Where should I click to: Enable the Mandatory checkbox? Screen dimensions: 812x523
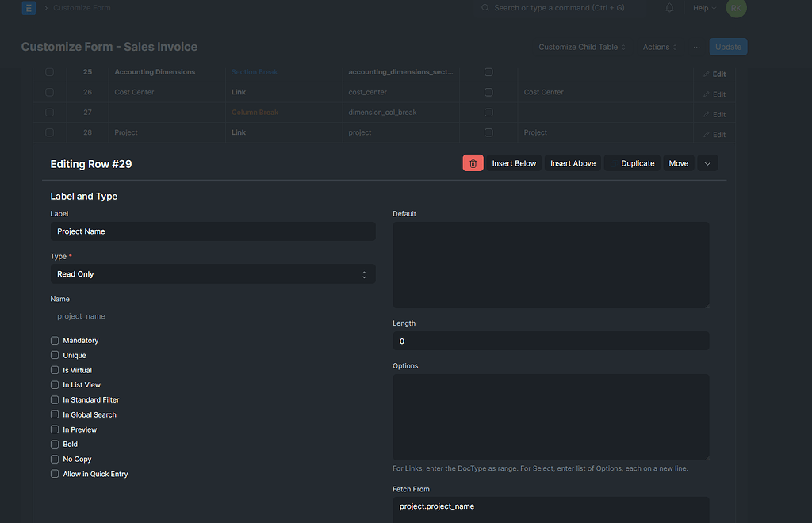point(54,340)
